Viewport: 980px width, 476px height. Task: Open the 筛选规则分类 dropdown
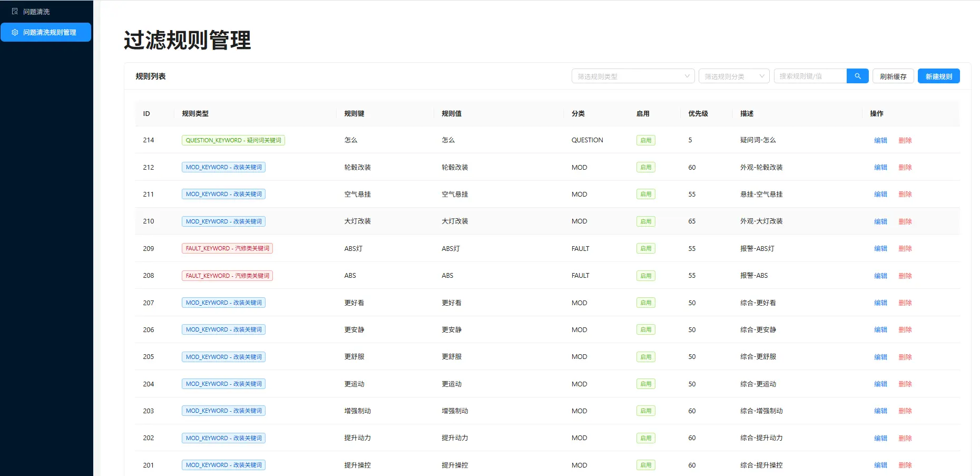[730, 75]
